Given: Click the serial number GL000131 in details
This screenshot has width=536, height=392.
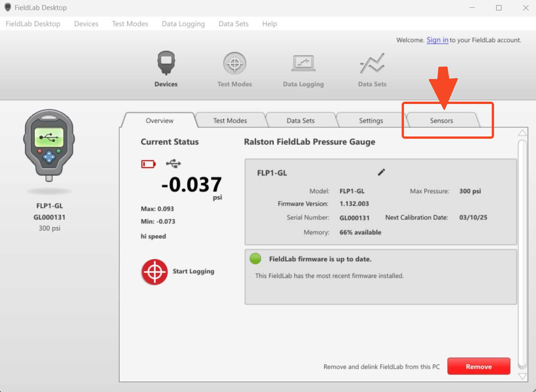Looking at the screenshot, I should (x=354, y=218).
